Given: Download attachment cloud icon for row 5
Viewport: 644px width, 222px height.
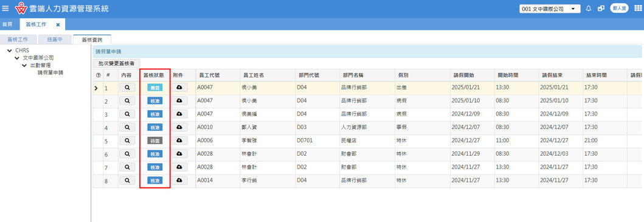Looking at the screenshot, I should (179, 140).
